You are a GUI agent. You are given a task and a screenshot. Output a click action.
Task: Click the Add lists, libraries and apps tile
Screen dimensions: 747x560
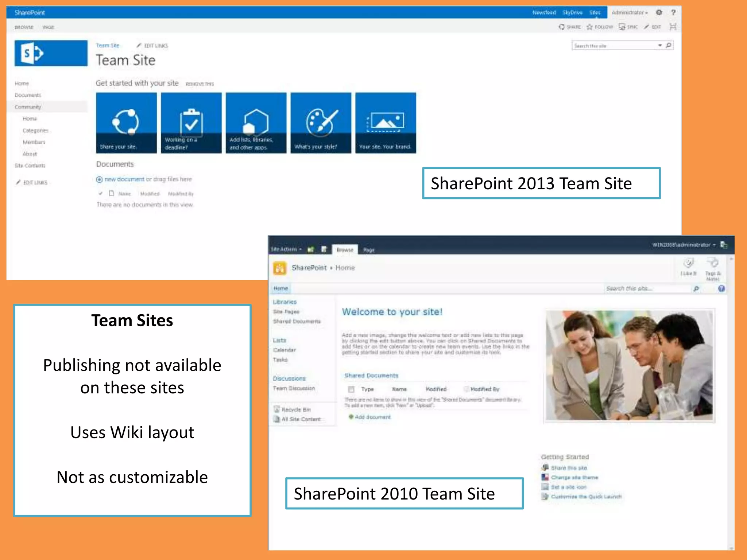click(x=256, y=123)
